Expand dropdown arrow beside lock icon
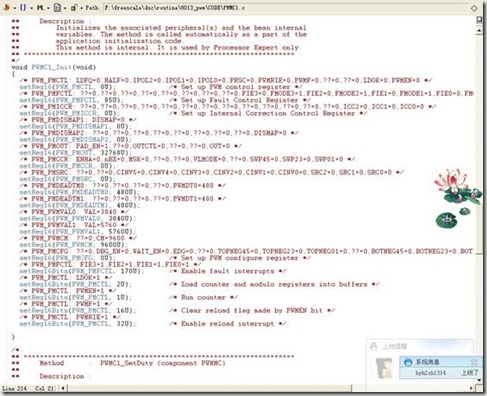Screen dimensions: 487x396 [81, 8]
